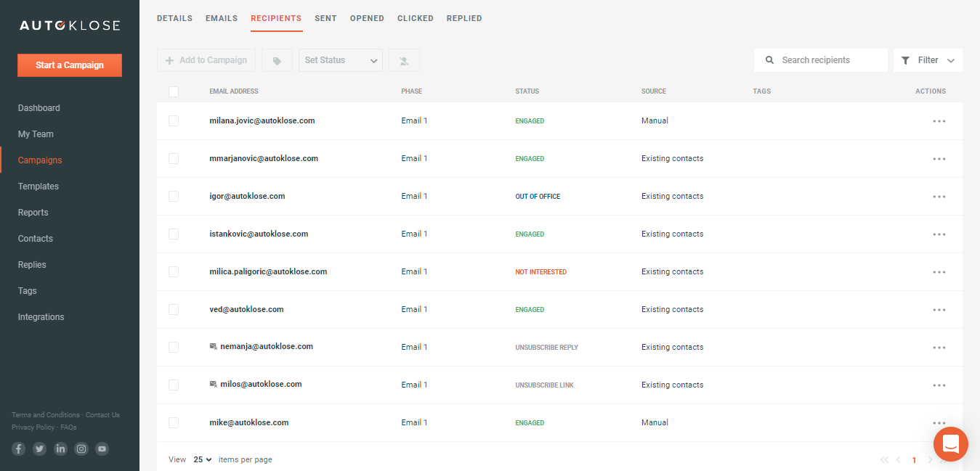Open the Intercom chat bubble

(x=951, y=444)
